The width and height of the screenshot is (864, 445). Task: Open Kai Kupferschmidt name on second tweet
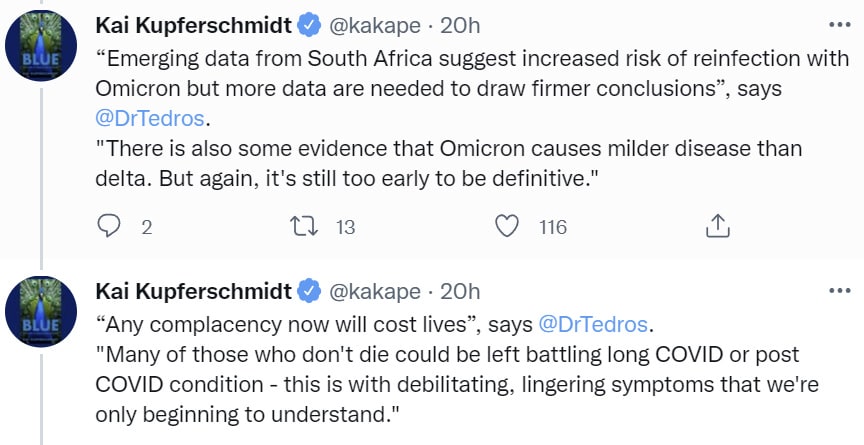[194, 291]
